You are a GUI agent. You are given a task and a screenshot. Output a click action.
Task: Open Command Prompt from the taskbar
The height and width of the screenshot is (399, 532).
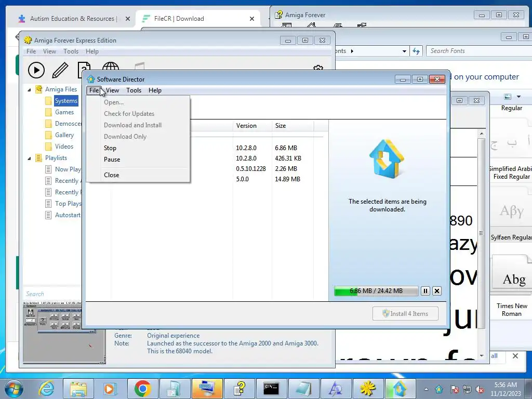(x=271, y=389)
